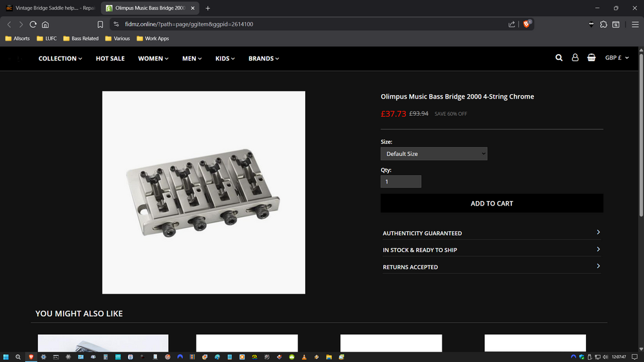This screenshot has height=362, width=644.
Task: Open the Size dropdown showing Default Size
Action: (x=433, y=154)
